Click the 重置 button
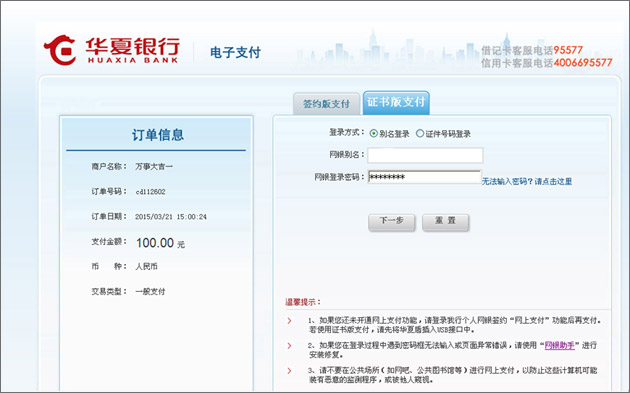 coord(445,222)
